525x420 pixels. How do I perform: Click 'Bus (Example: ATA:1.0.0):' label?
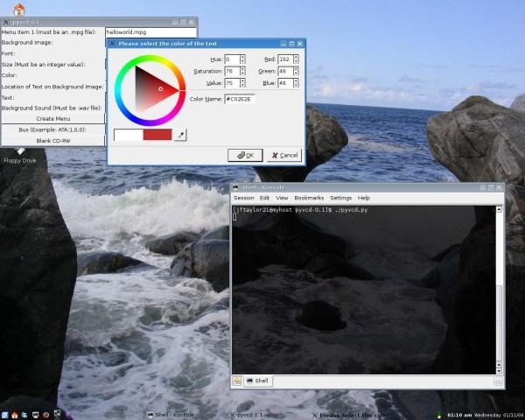pyautogui.click(x=52, y=129)
